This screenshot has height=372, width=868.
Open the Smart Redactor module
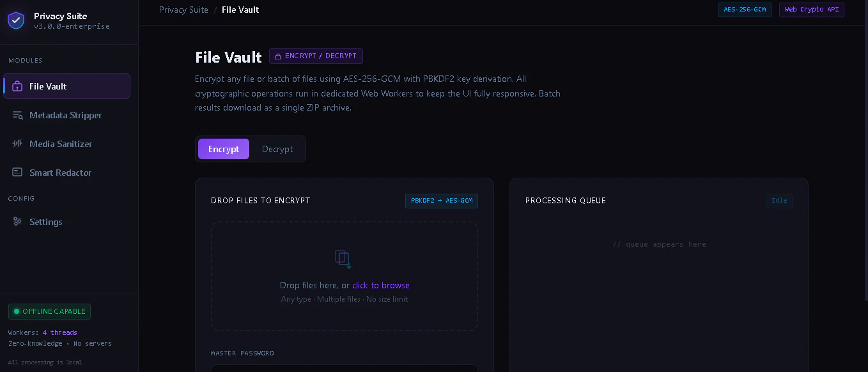(x=67, y=173)
